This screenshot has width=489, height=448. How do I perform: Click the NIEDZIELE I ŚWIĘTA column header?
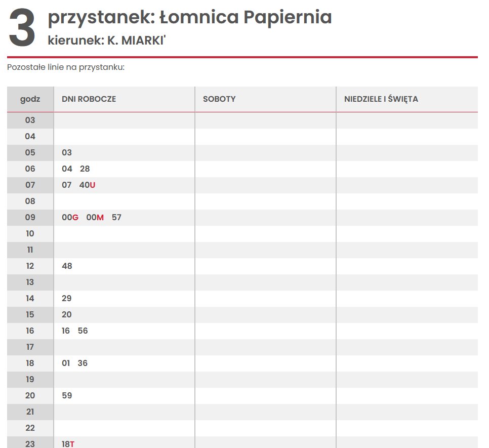[381, 99]
